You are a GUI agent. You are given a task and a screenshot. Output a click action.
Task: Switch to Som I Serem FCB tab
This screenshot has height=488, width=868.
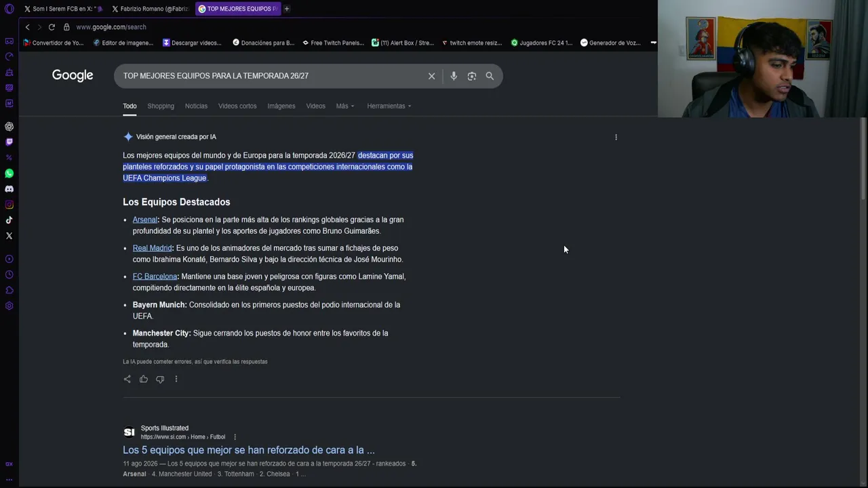63,9
